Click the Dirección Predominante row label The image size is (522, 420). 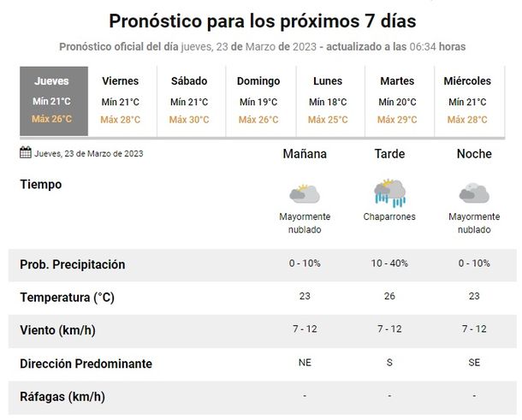point(86,364)
